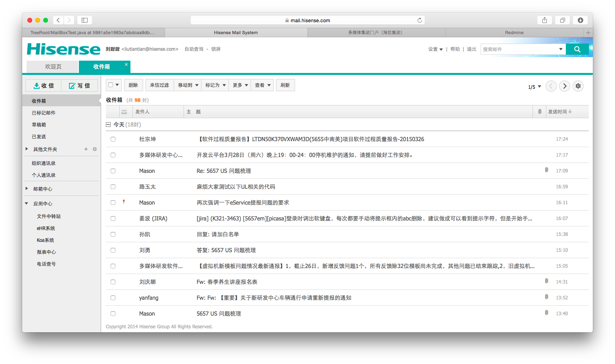Click the 退出 logout link
This screenshot has height=364, width=615.
tap(471, 49)
